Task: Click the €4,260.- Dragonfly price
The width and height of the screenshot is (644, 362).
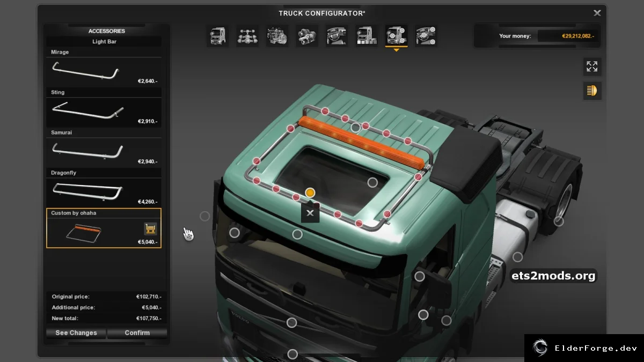Action: 148,202
